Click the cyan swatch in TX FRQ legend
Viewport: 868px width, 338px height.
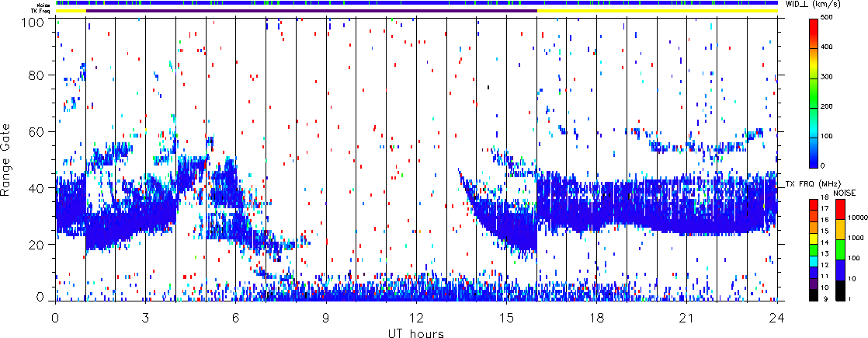(814, 262)
